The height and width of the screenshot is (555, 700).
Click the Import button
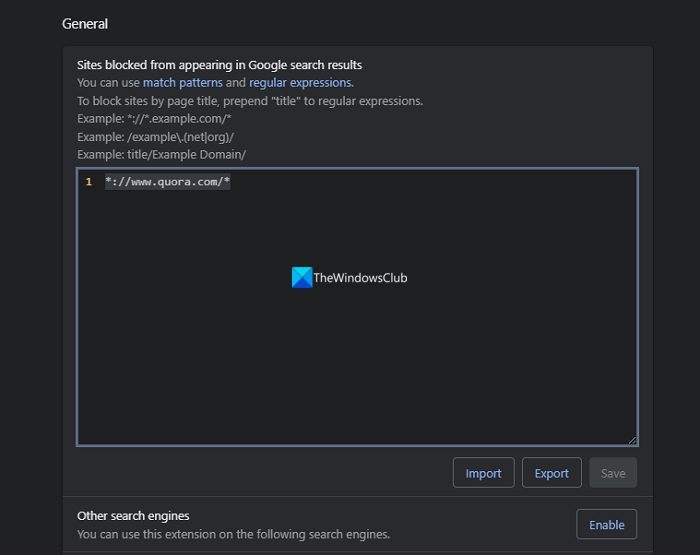click(x=483, y=473)
